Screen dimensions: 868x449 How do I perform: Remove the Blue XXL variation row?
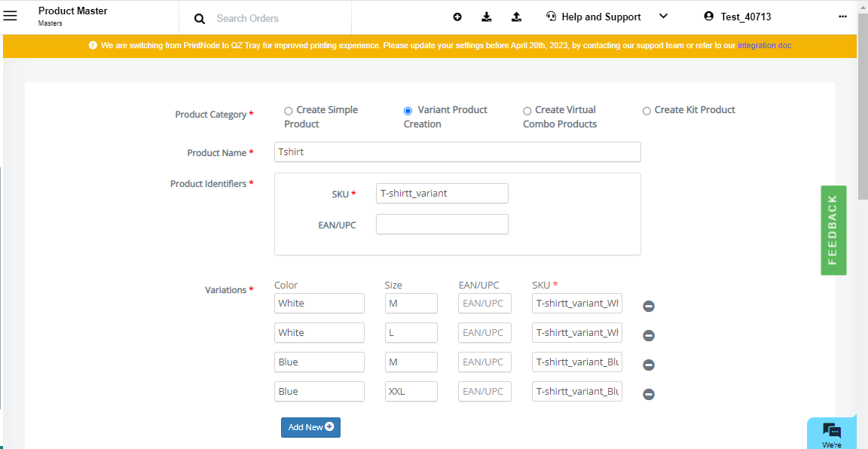(x=649, y=394)
